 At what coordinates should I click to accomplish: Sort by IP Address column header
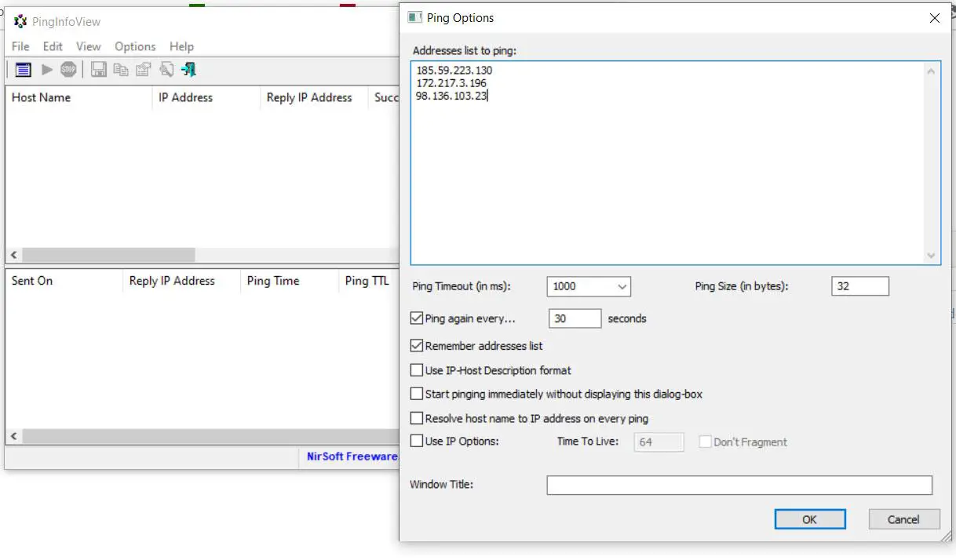(x=206, y=97)
